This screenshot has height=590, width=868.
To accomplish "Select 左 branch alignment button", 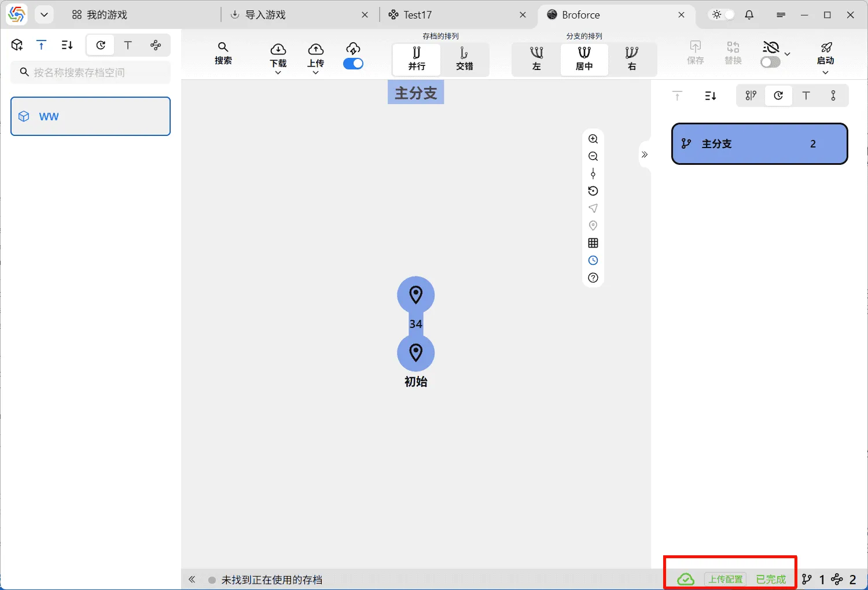I will click(x=536, y=59).
